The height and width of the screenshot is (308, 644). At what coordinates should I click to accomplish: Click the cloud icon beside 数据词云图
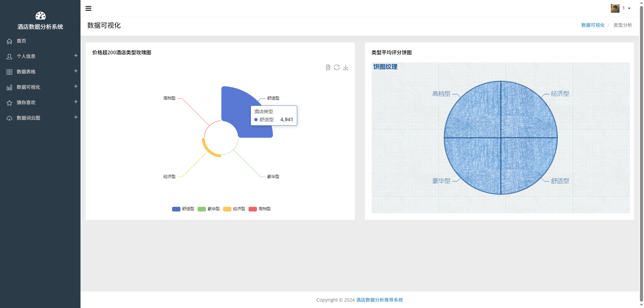pyautogui.click(x=9, y=118)
